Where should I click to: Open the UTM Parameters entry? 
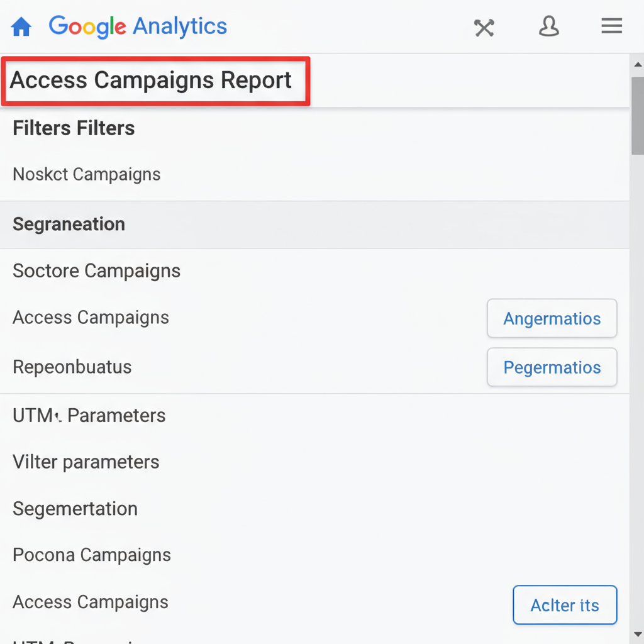[x=89, y=416]
